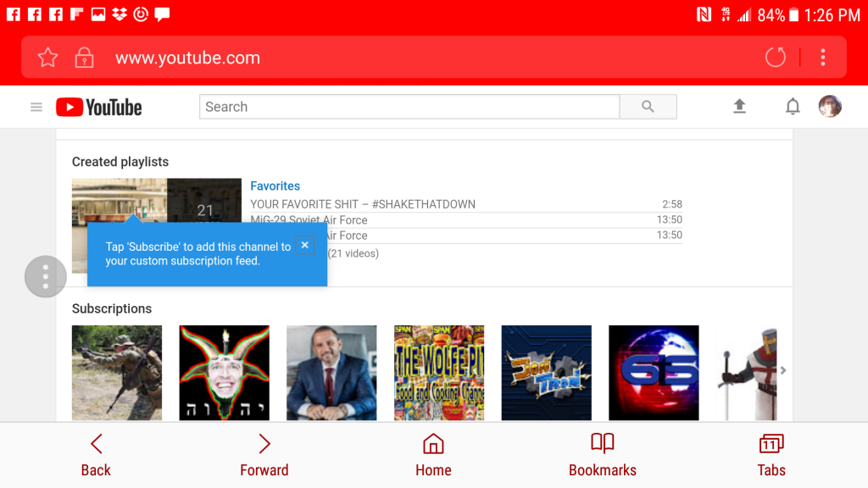Tap the Dropbox status bar icon
The width and height of the screenshot is (868, 488).
click(x=120, y=14)
